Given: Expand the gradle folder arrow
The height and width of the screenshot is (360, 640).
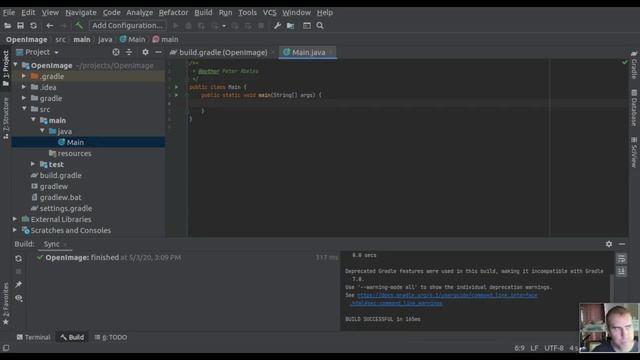Looking at the screenshot, I should pos(24,98).
